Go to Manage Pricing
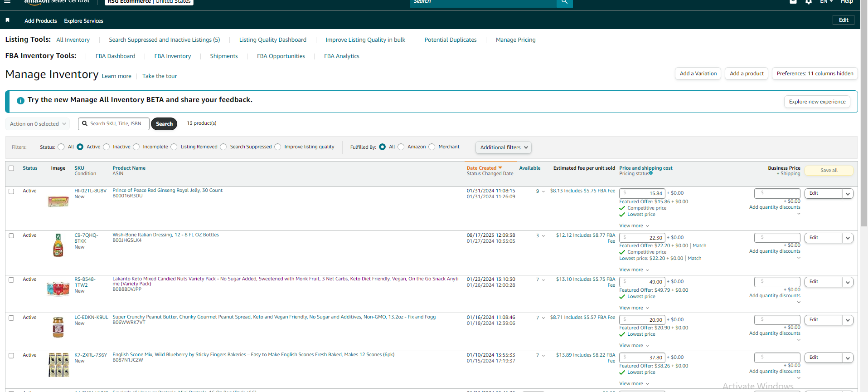Image resolution: width=868 pixels, height=392 pixels. click(516, 40)
